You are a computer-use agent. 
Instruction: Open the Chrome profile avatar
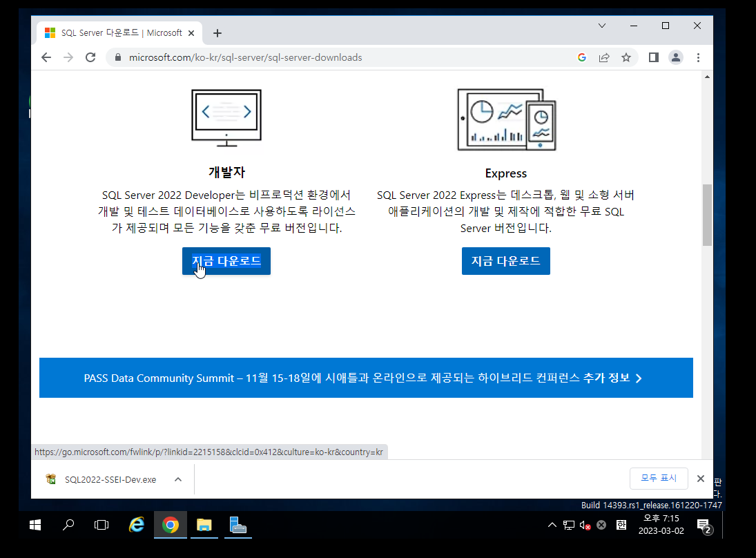676,57
